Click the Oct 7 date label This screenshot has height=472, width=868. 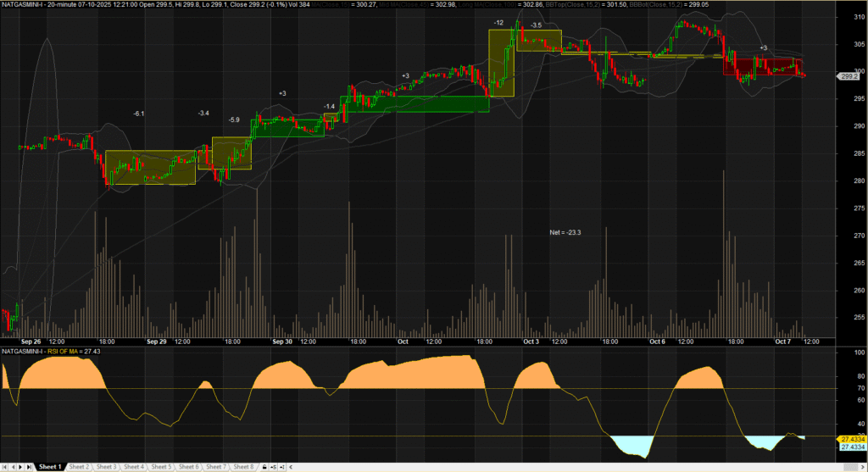(782, 342)
